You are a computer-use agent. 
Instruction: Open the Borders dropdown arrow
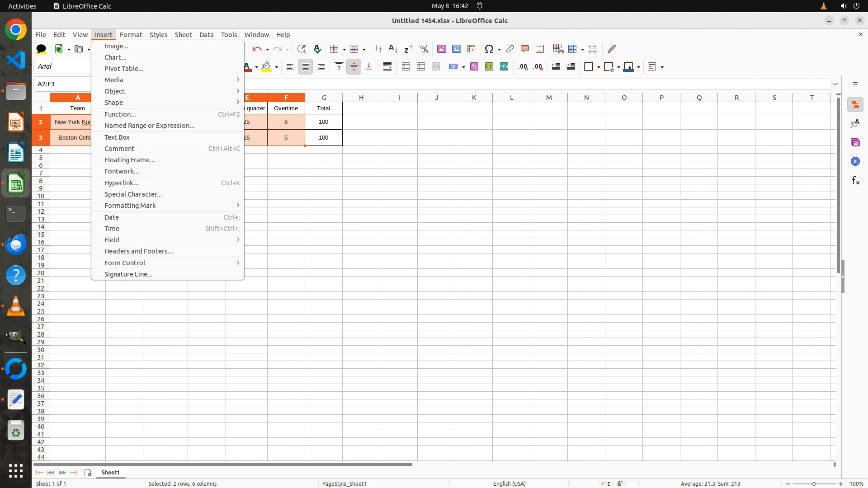(x=599, y=67)
